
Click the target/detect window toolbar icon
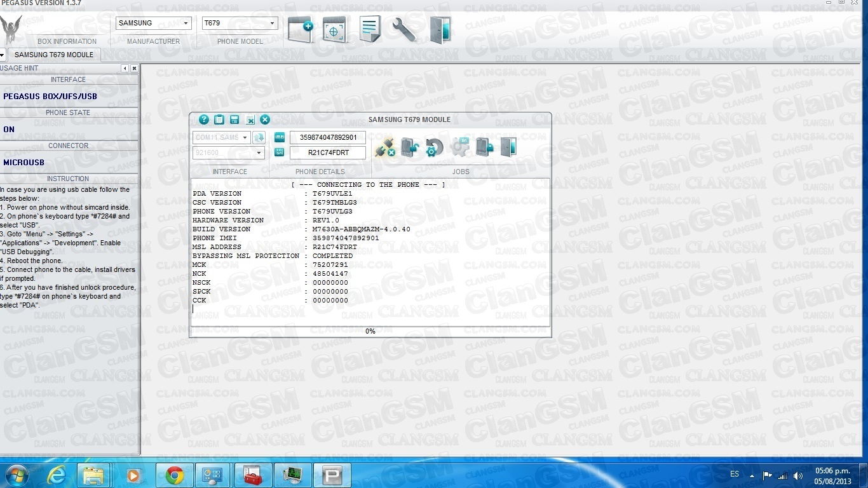coord(334,29)
